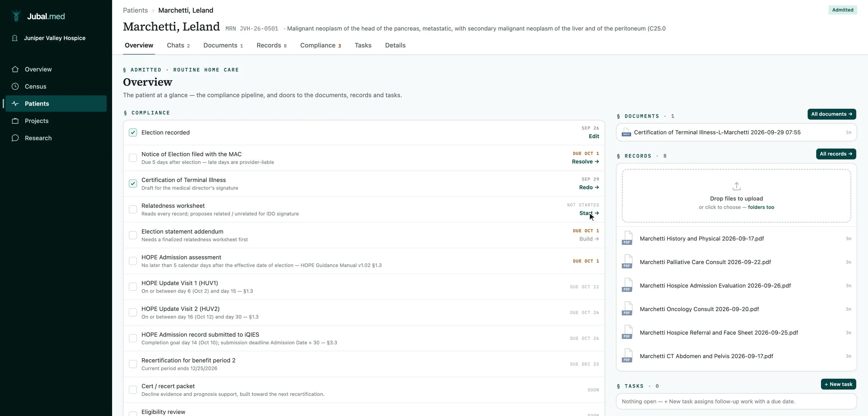Check Notice of Election filed with the MAC

(133, 158)
